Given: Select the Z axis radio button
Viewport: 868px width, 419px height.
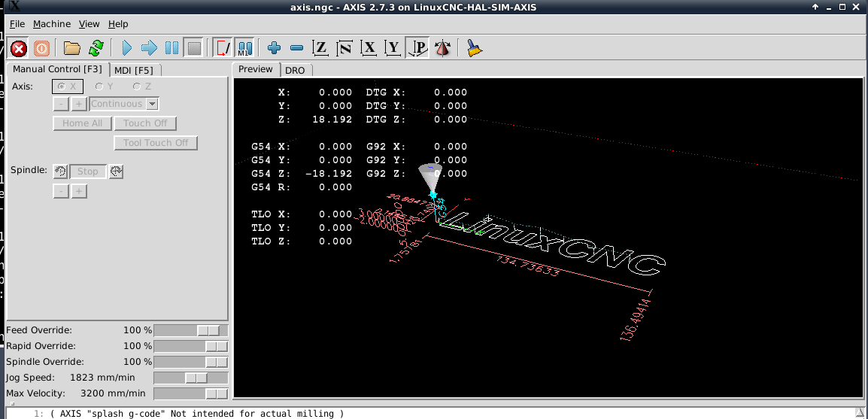Looking at the screenshot, I should click(141, 87).
